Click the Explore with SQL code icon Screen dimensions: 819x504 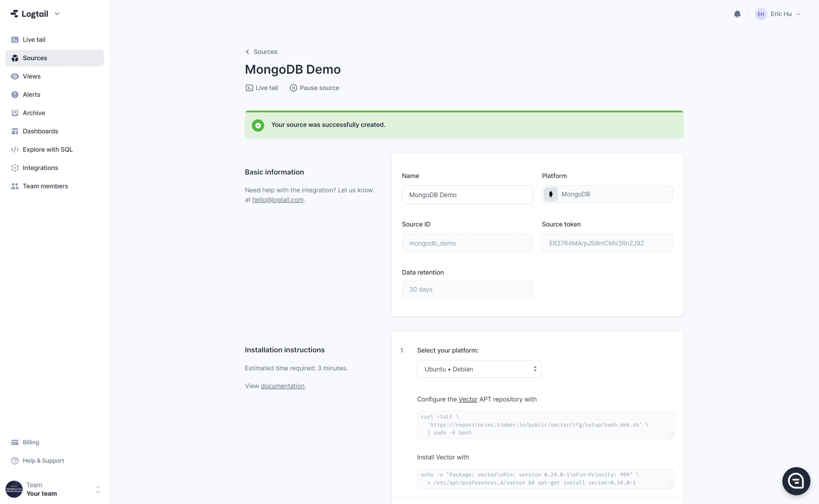point(15,150)
